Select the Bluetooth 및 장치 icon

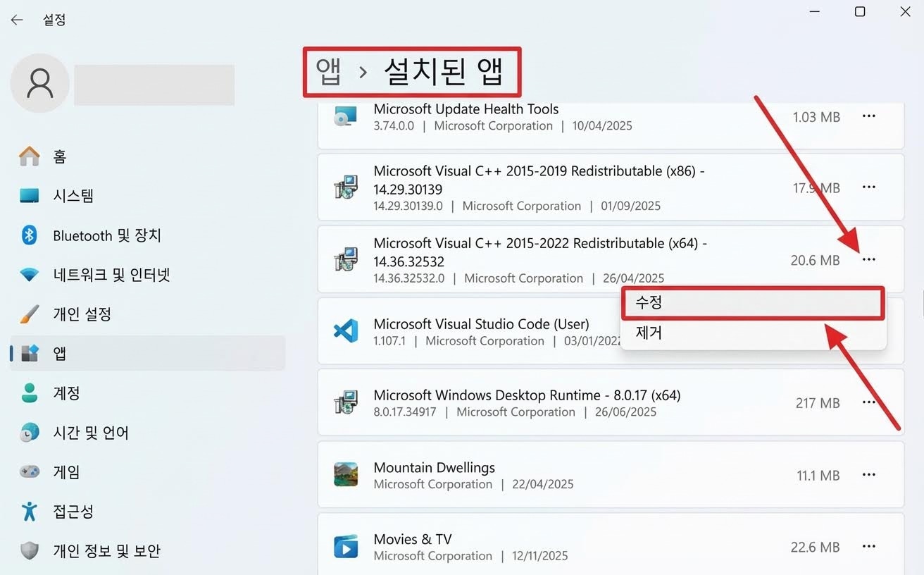[x=29, y=235]
